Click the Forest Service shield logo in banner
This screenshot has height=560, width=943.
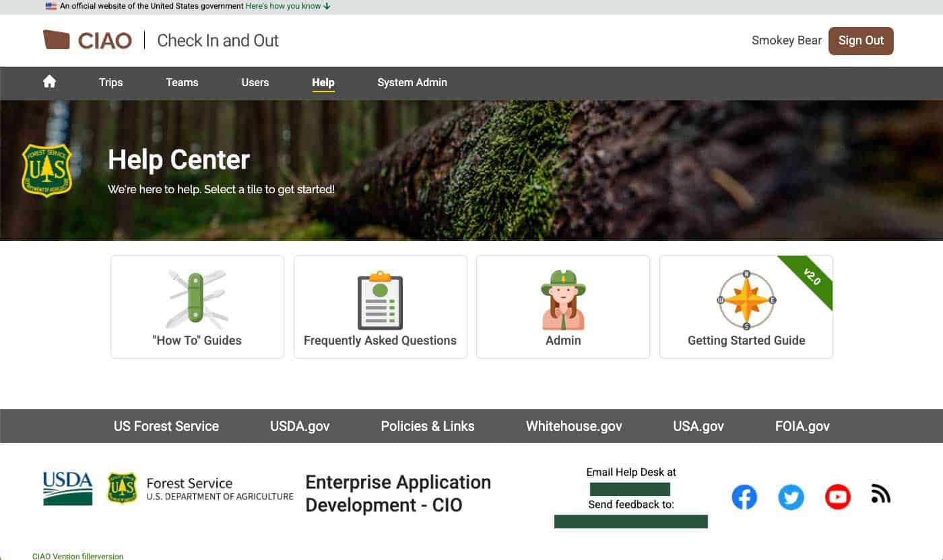pyautogui.click(x=46, y=170)
